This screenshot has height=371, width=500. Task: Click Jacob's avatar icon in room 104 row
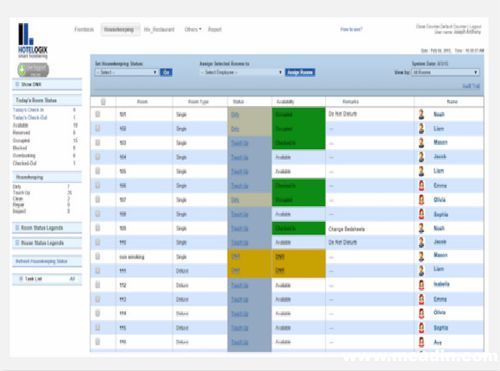pyautogui.click(x=421, y=157)
